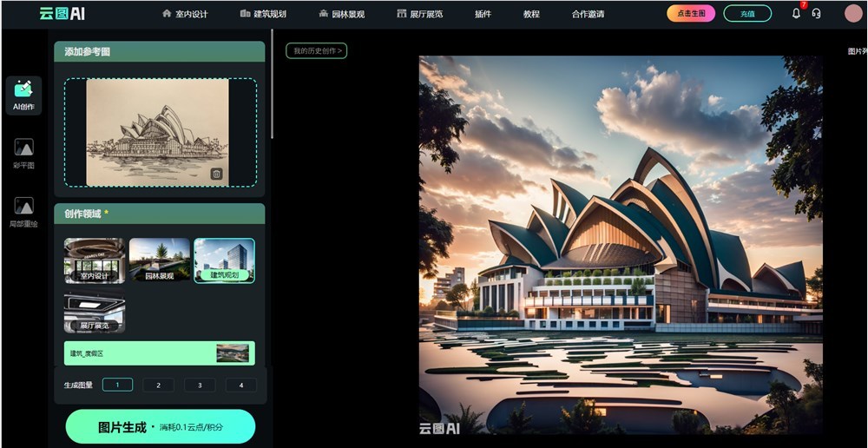Click the generated opera house rendering
868x448 pixels.
click(621, 245)
